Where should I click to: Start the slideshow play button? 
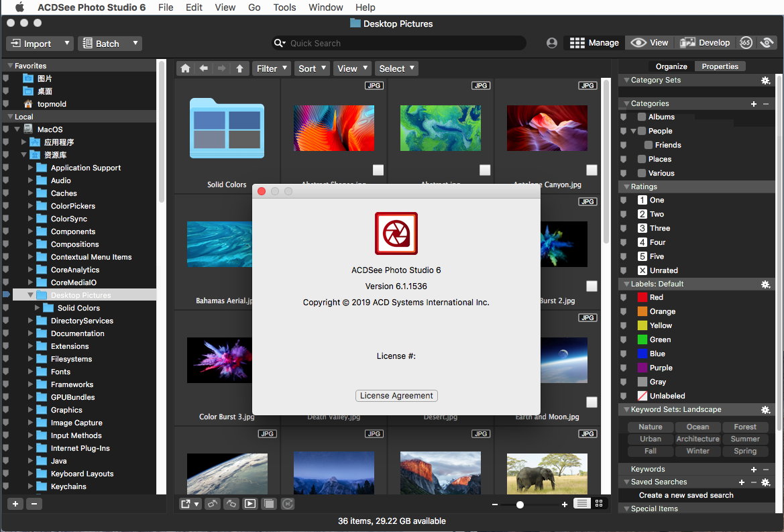coord(250,504)
